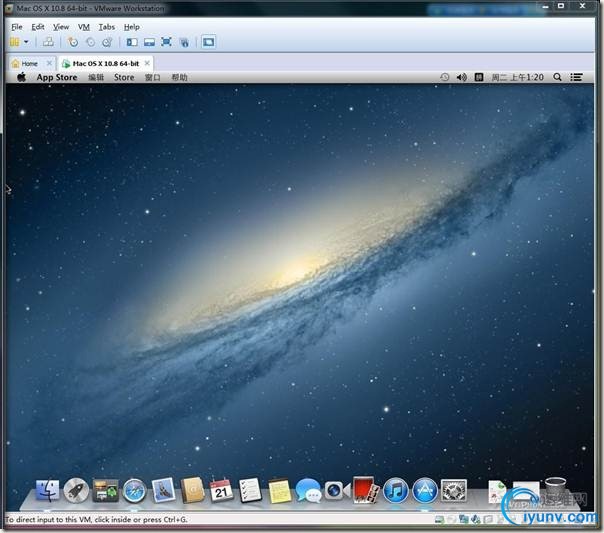Click Send Ctrl+Alt+Del toolbar icon
This screenshot has height=533, width=604.
48,42
